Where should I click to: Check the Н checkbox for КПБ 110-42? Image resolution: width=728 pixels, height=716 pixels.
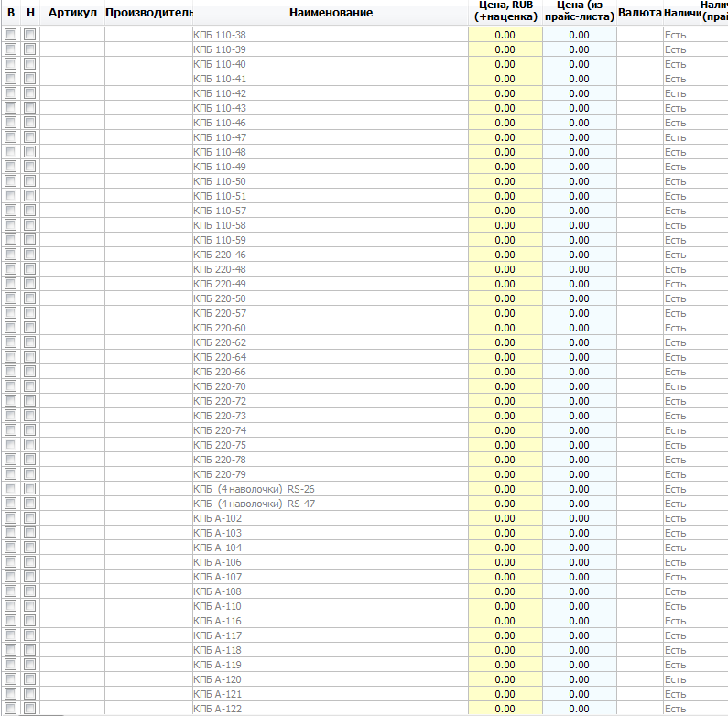click(29, 93)
